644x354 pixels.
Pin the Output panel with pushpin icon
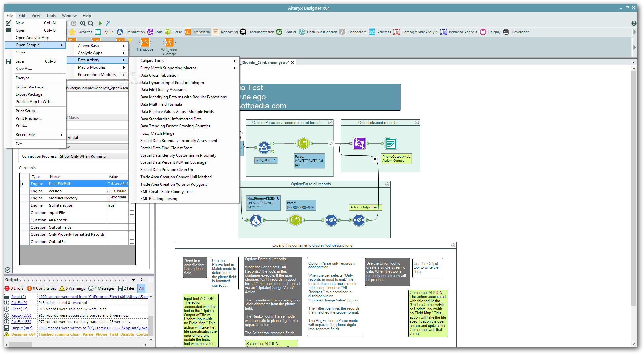[x=141, y=280]
